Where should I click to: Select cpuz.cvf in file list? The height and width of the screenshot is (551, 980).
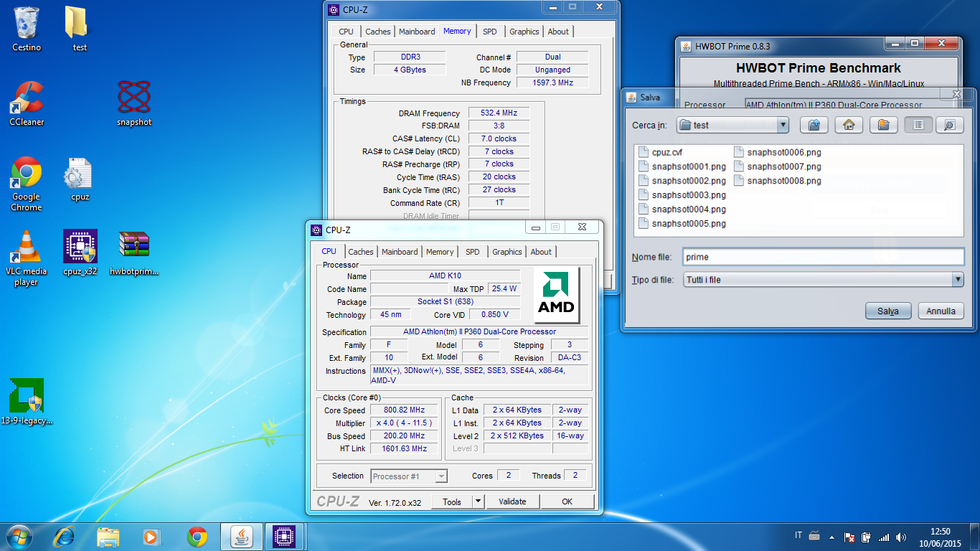pos(660,152)
